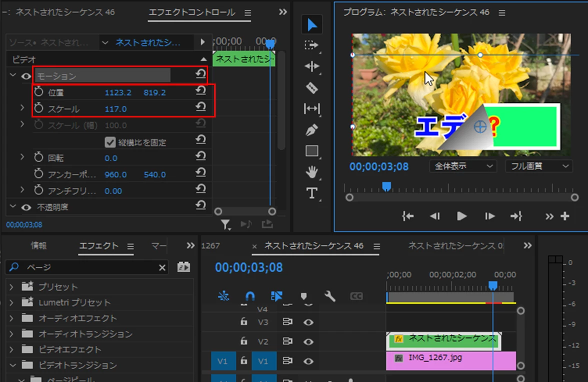Select the Rectangle tool
Image resolution: width=588 pixels, height=382 pixels.
point(312,151)
